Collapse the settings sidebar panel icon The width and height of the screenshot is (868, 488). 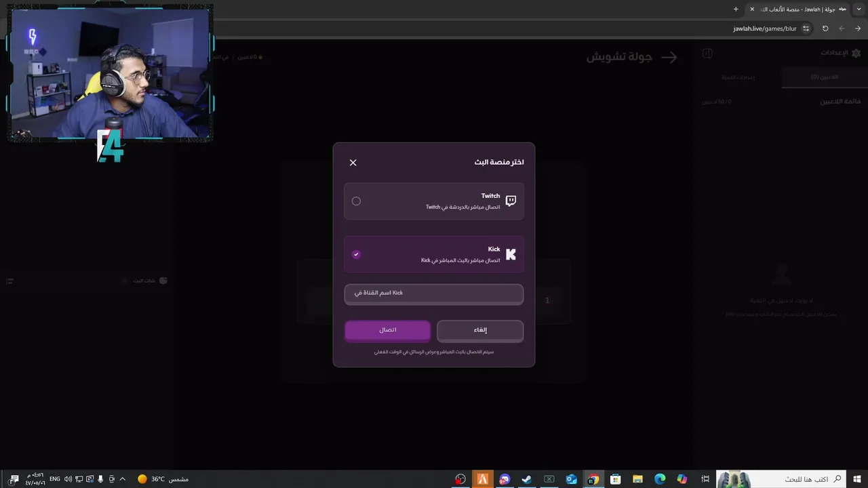pyautogui.click(x=707, y=53)
